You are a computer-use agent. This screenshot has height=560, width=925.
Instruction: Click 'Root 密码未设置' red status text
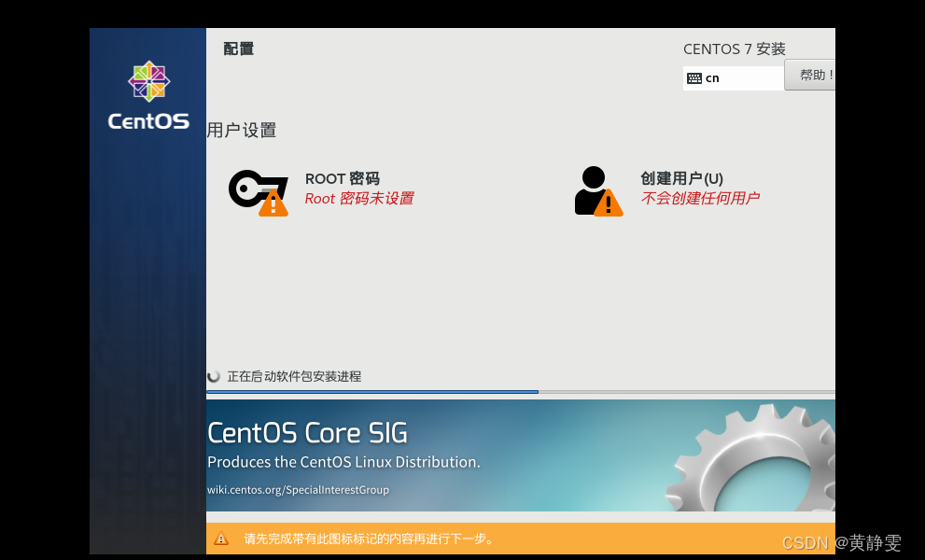(359, 198)
